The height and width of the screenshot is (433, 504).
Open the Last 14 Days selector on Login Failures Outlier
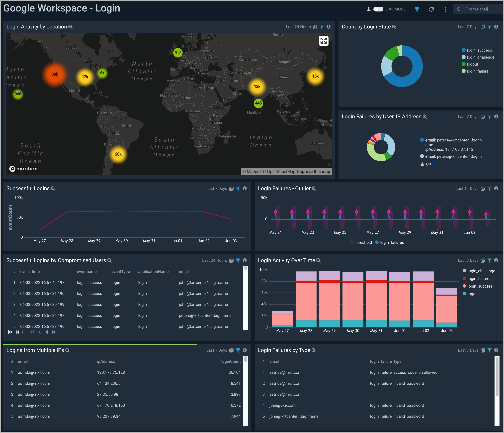coord(467,188)
